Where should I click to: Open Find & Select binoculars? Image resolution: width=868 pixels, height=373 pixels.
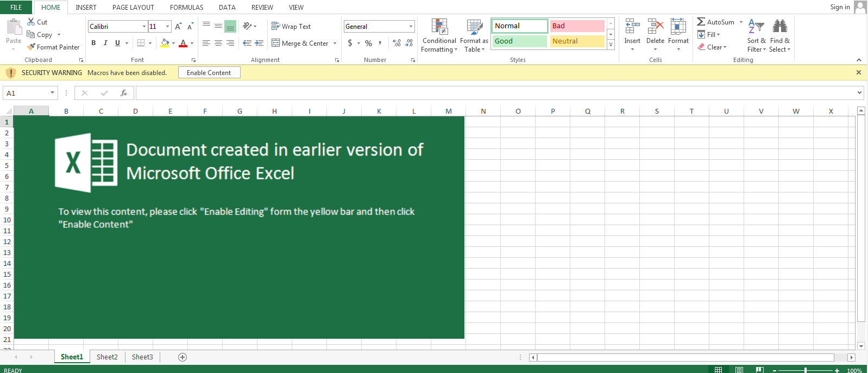(780, 35)
